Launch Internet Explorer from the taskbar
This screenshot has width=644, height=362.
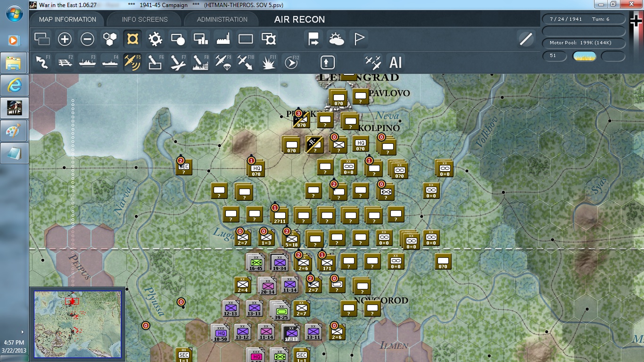(14, 85)
